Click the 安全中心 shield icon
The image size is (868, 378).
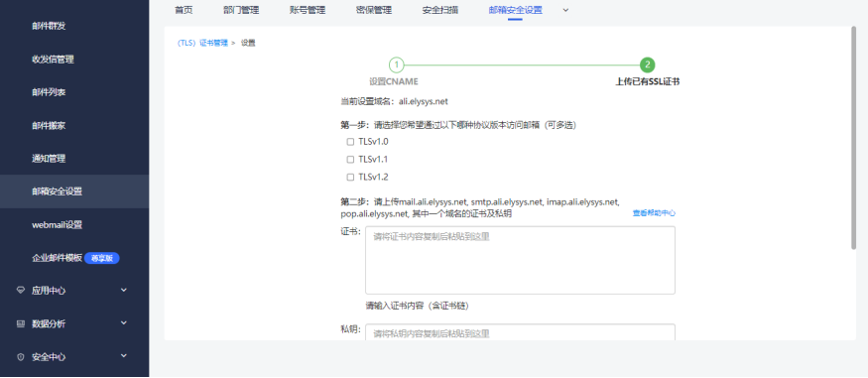coord(21,357)
